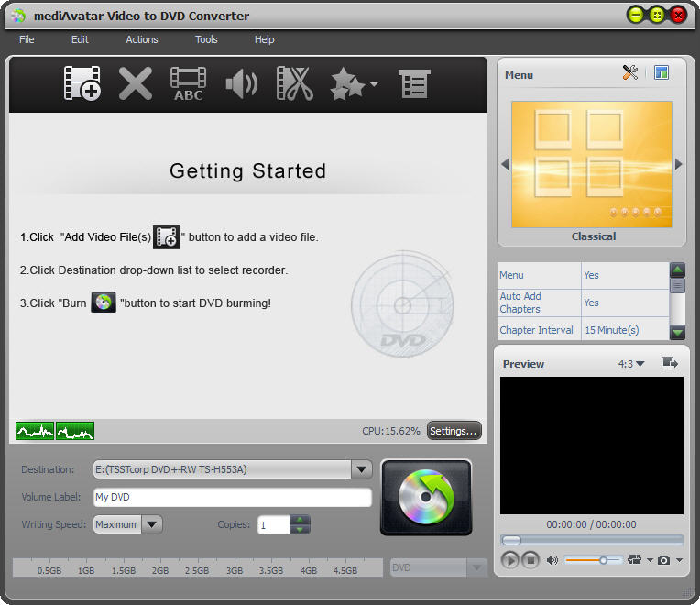This screenshot has width=700, height=605.
Task: Expand preview mode dropdown arrow
Action: 650,560
